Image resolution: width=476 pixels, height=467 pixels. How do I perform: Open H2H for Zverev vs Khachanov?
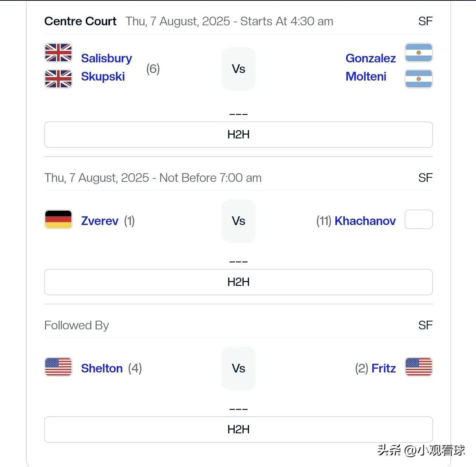[x=238, y=282]
